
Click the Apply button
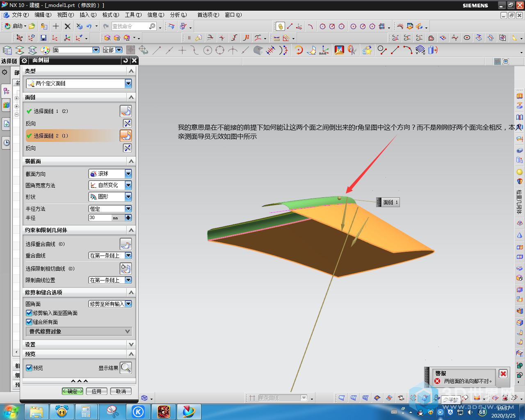click(96, 391)
